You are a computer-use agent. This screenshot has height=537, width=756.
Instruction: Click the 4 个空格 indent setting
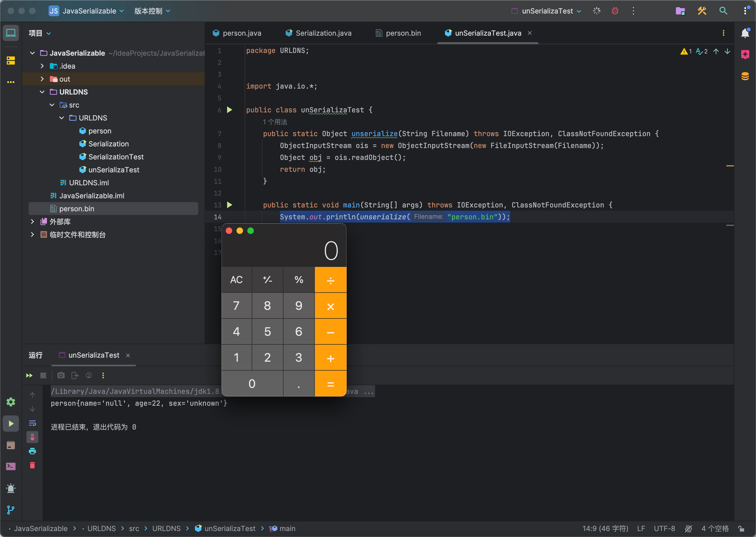coord(715,528)
